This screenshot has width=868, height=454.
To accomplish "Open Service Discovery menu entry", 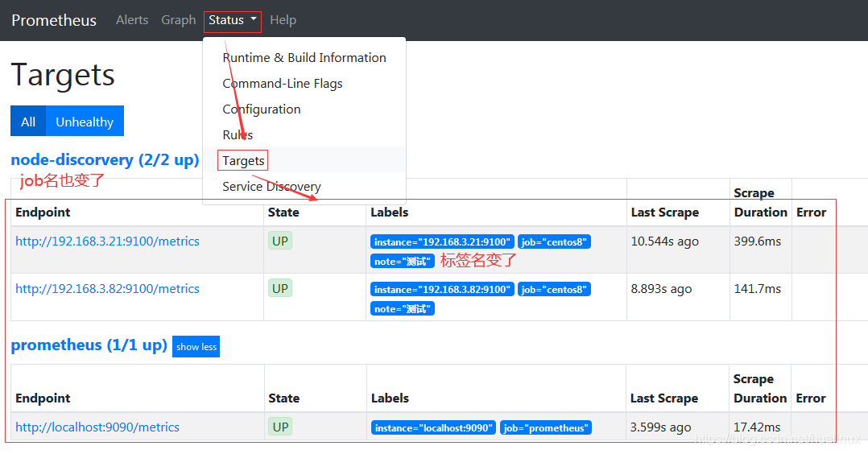I will pos(304,187).
